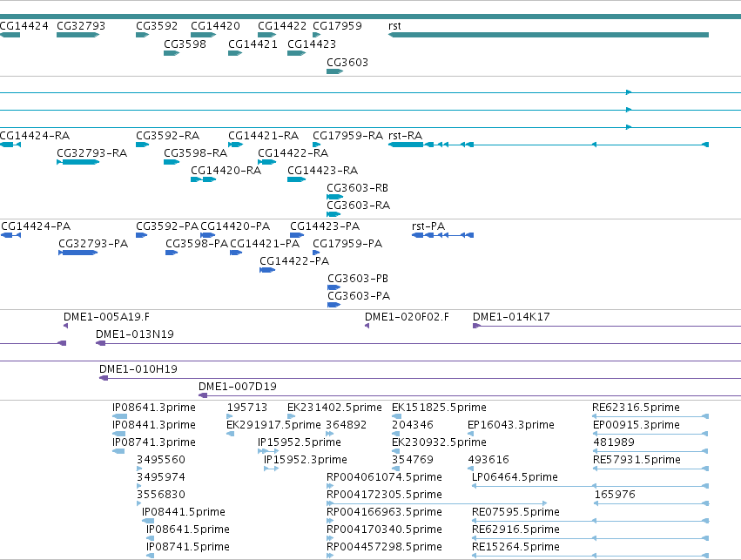Select the CG14421 gene label
The image size is (741, 560).
253,44
